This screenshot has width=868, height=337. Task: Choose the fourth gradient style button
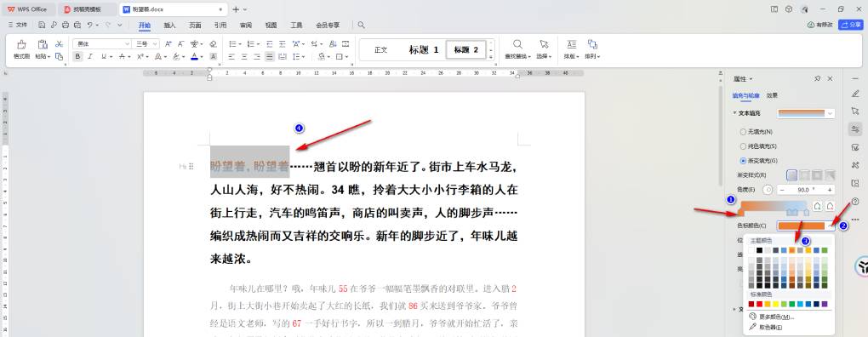[829, 174]
